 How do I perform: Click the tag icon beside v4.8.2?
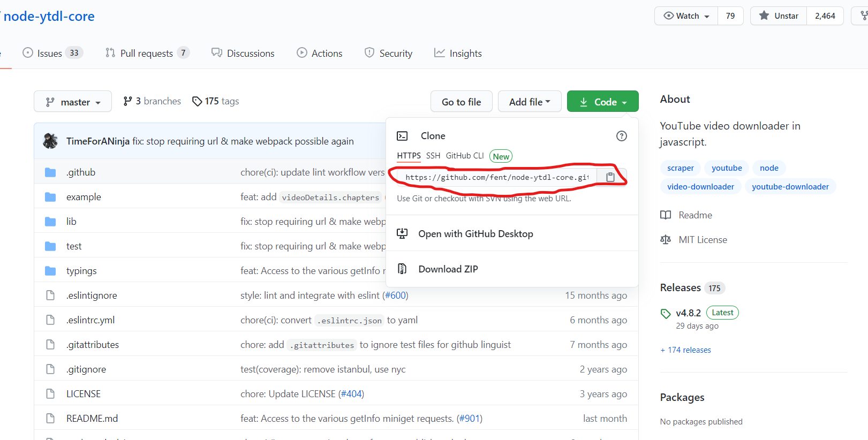(666, 314)
